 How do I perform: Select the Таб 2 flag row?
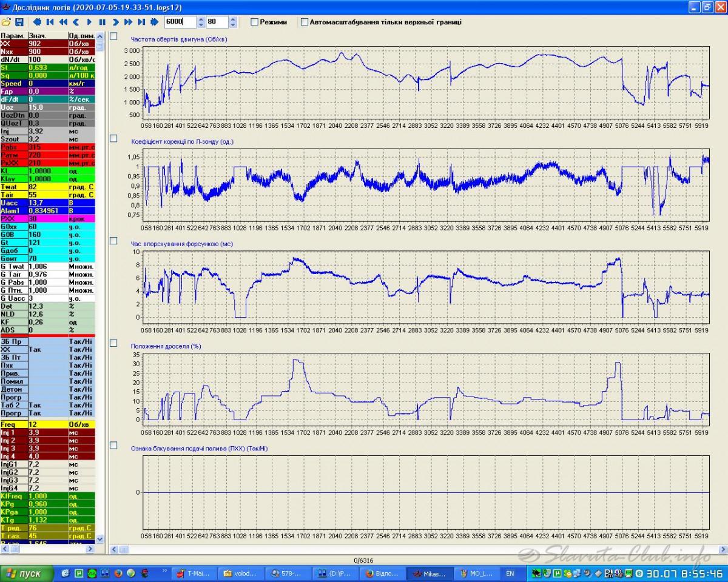tap(48, 405)
